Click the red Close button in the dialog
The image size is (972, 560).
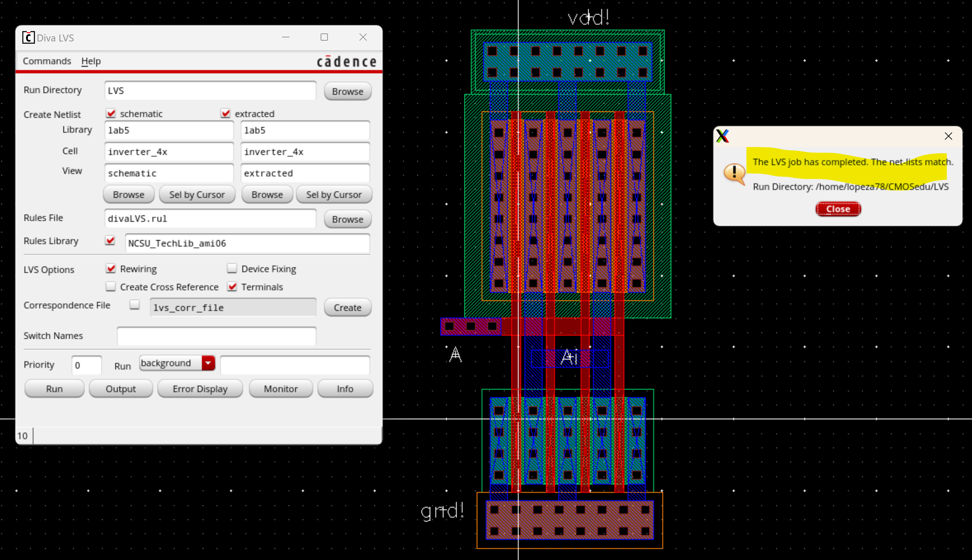coord(838,209)
